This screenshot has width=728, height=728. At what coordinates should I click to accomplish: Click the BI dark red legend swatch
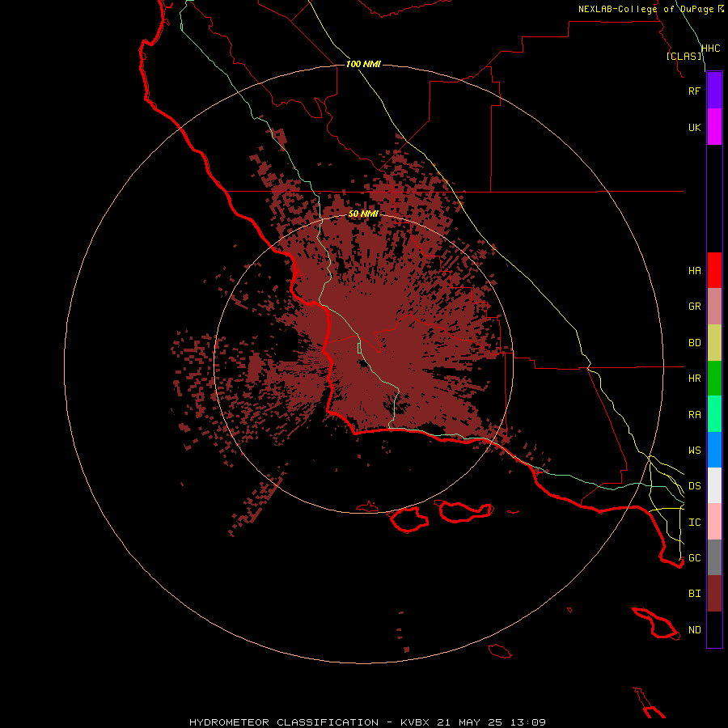pyautogui.click(x=714, y=594)
